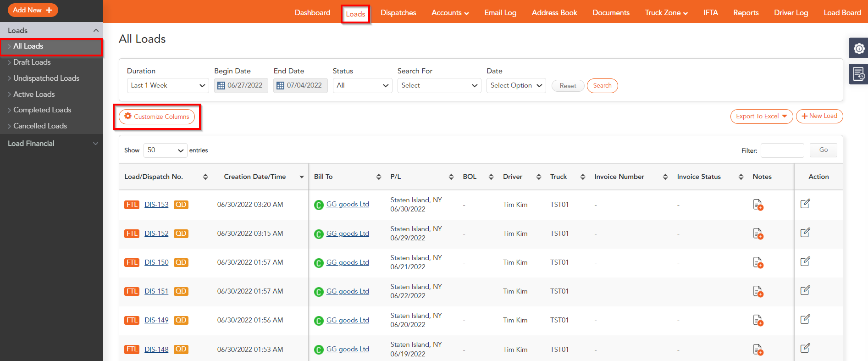The image size is (868, 361).
Task: Select Completed Loads in the sidebar
Action: coord(42,110)
